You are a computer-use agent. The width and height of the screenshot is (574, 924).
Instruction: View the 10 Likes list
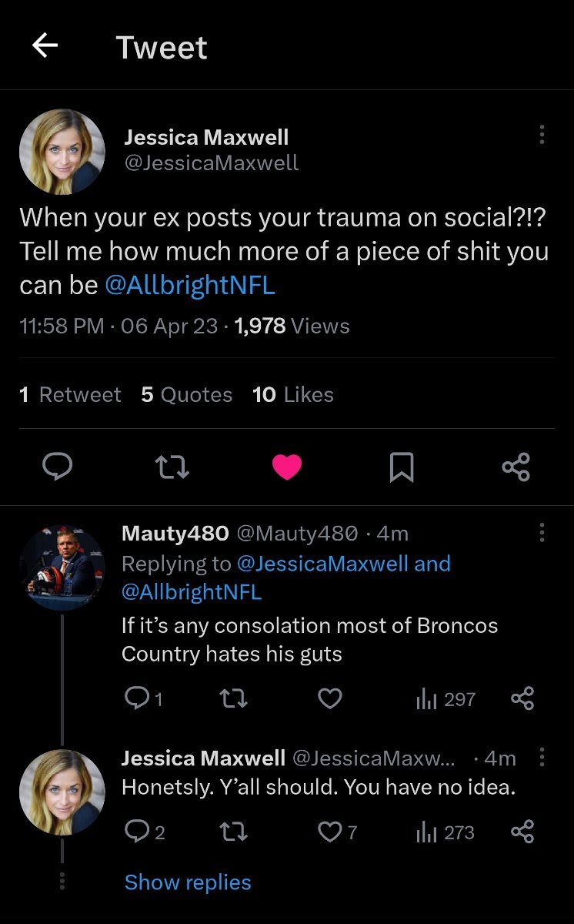[293, 395]
